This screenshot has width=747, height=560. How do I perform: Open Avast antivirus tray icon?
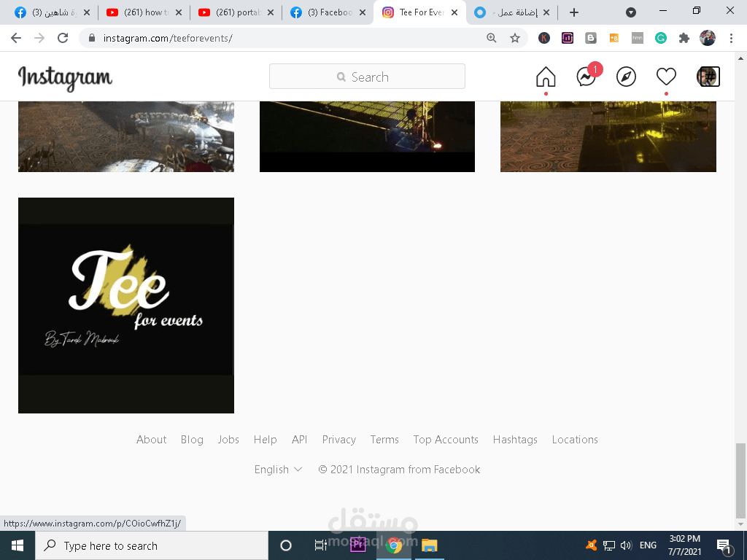click(591, 545)
